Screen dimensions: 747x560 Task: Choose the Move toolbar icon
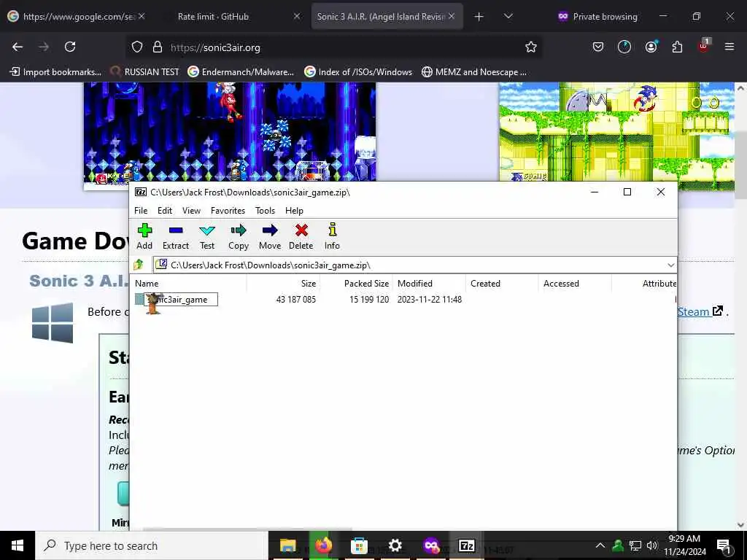click(x=270, y=236)
